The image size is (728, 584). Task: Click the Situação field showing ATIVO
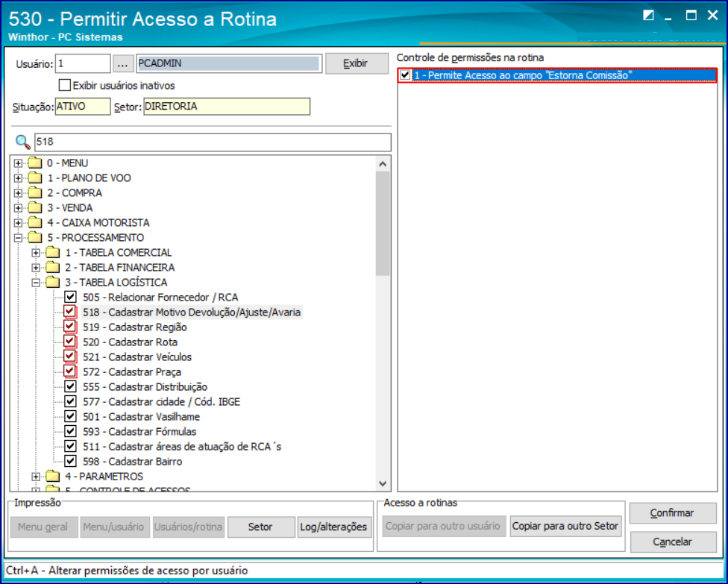point(83,107)
